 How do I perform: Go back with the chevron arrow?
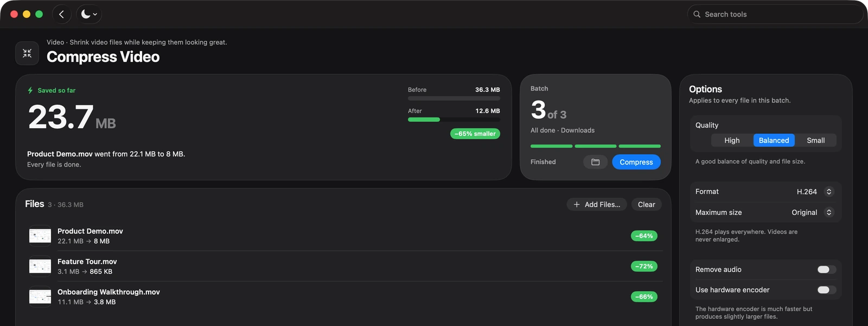tap(61, 14)
